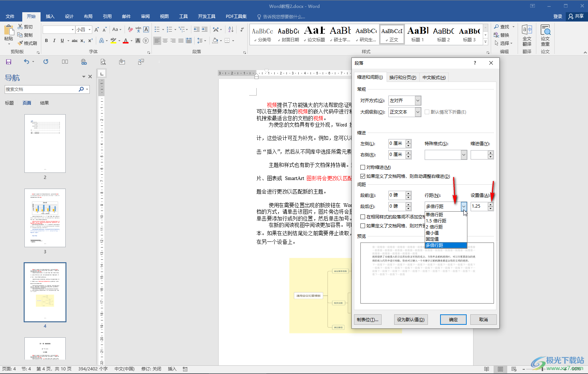
Task: Open font size dropdown 小四
Action: [89, 29]
